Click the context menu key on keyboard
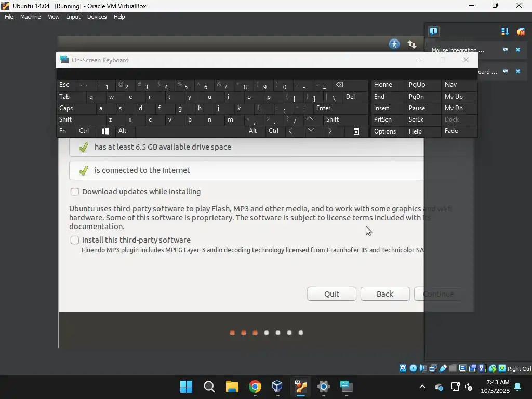Image resolution: width=532 pixels, height=399 pixels. pos(356,131)
